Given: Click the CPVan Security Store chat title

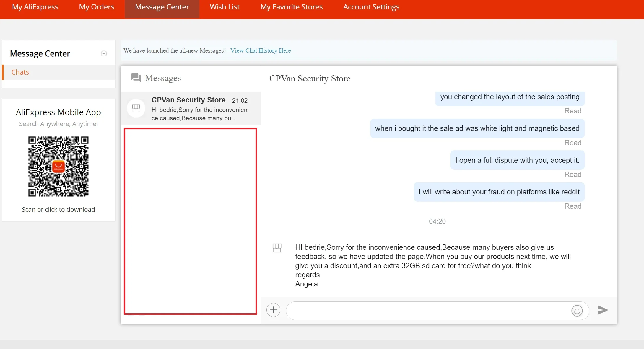Looking at the screenshot, I should pyautogui.click(x=310, y=79).
